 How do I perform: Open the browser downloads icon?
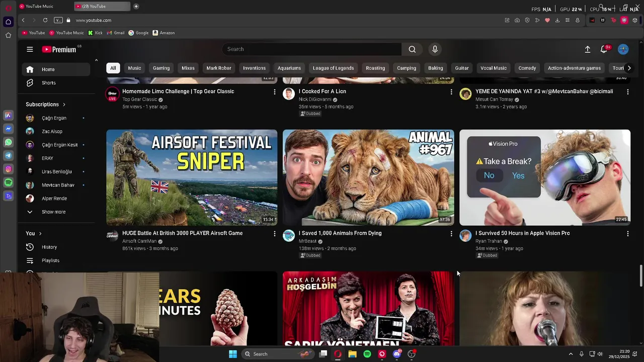557,20
